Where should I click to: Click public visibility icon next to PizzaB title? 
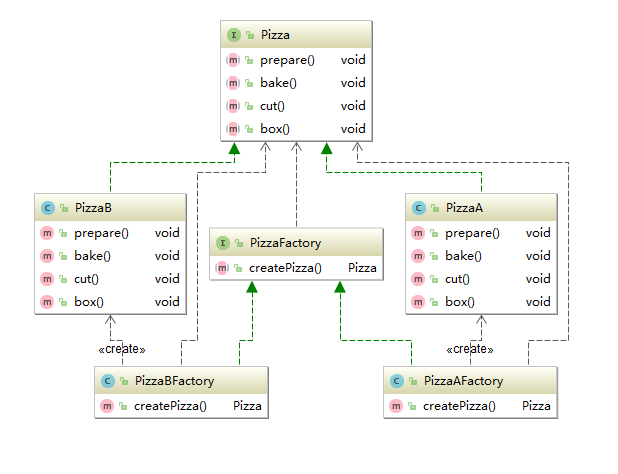(x=64, y=208)
